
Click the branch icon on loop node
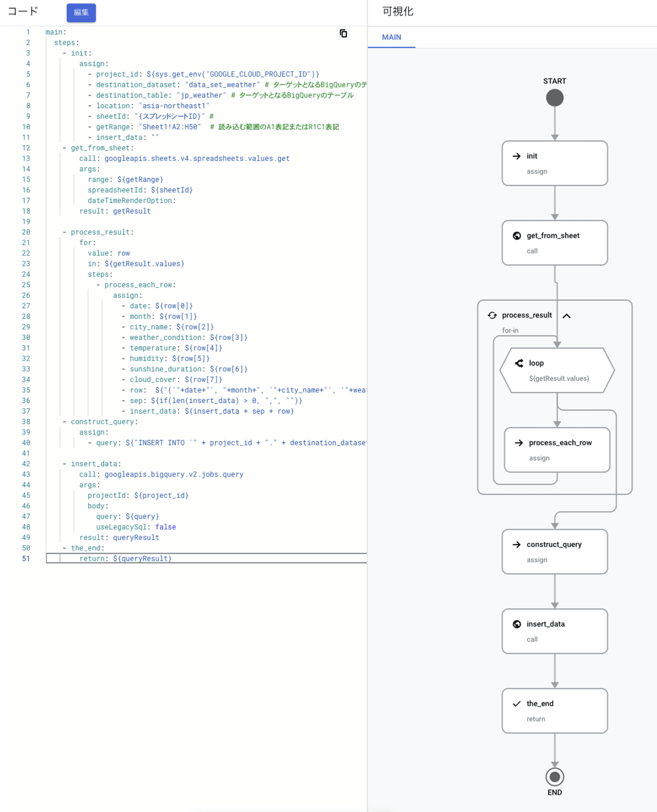(519, 363)
